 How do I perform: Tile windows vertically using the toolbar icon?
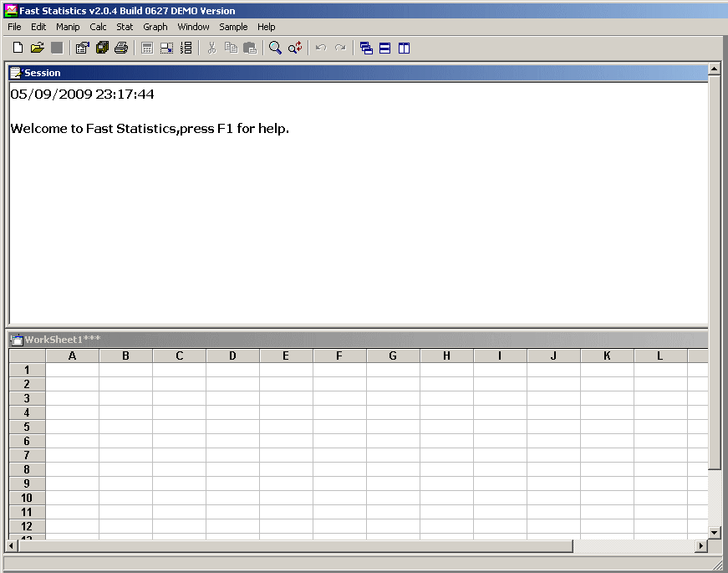(404, 48)
